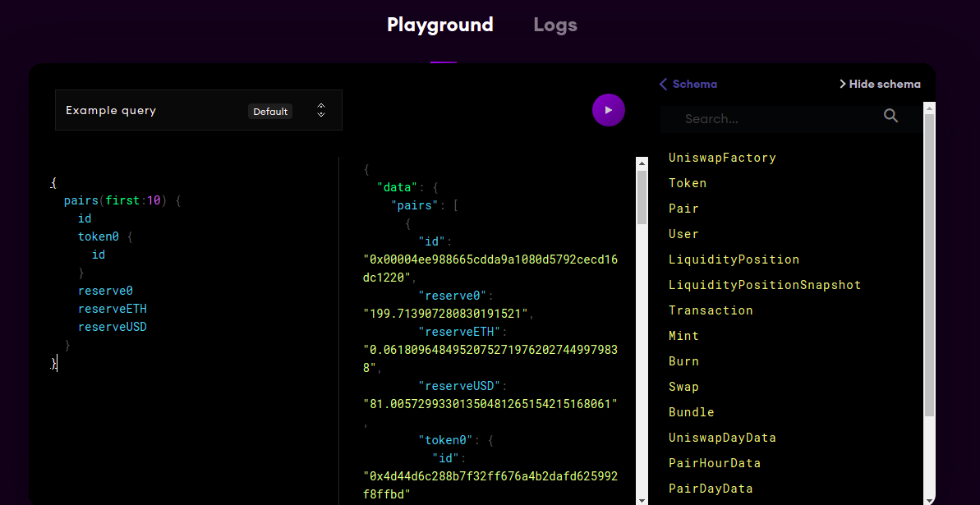The height and width of the screenshot is (505, 980).
Task: Click the results pane scroll-up arrow
Action: tap(642, 163)
